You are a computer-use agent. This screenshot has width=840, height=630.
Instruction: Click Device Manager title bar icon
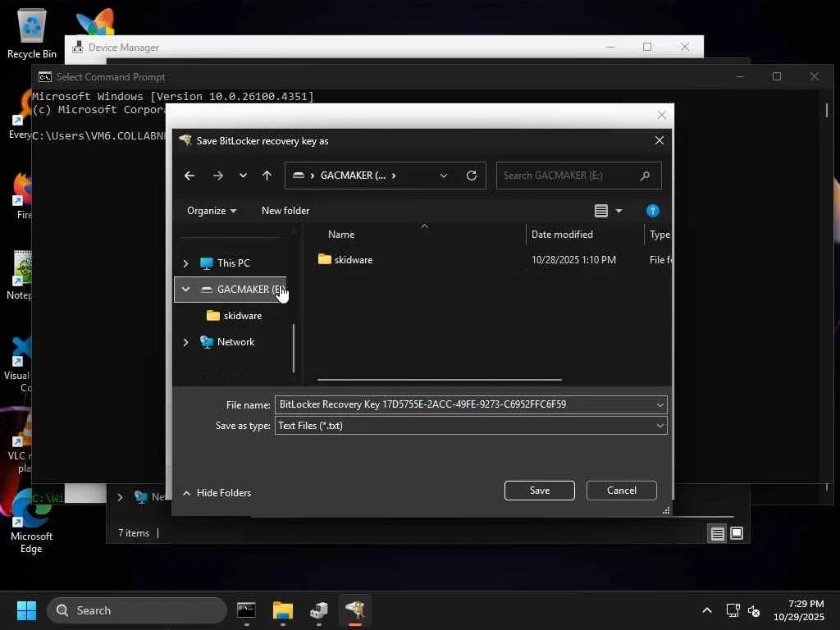(78, 47)
